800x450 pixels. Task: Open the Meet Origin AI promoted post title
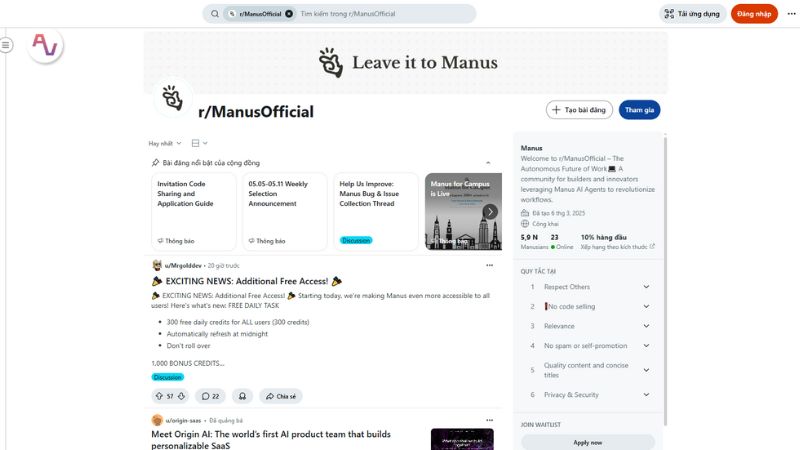(x=271, y=439)
